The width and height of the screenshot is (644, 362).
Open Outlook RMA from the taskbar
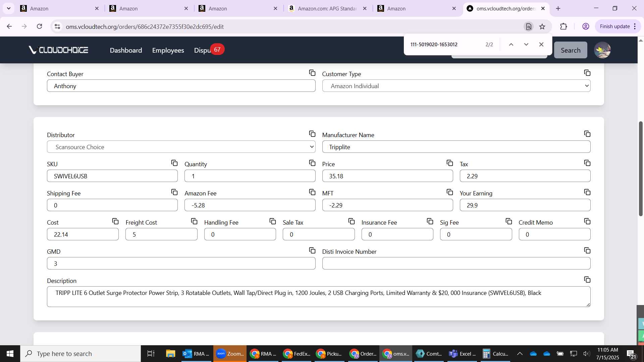tap(196, 354)
